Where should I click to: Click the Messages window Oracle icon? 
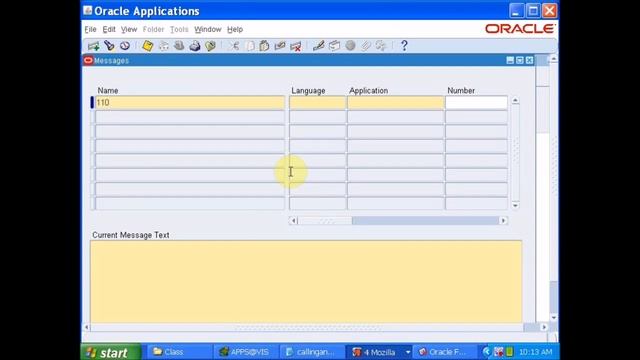pyautogui.click(x=88, y=60)
